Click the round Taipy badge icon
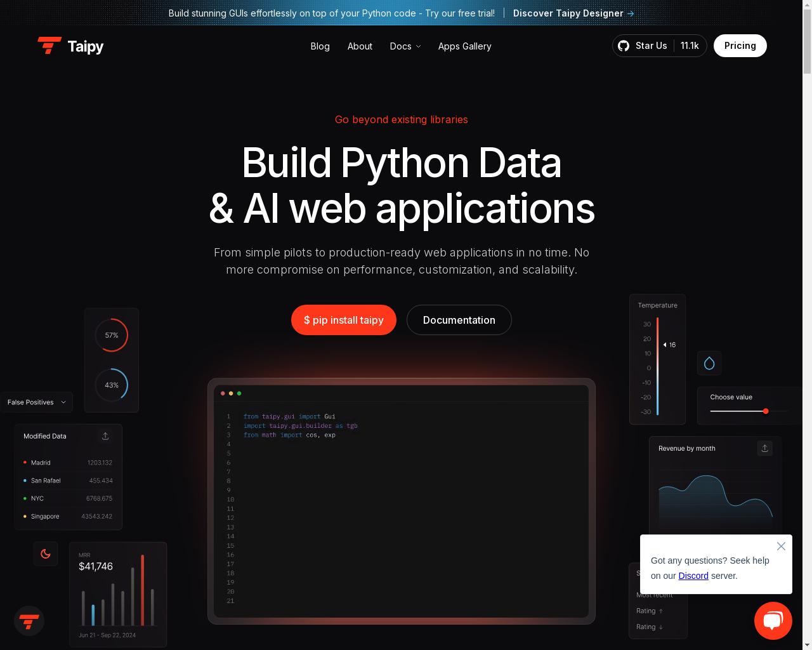 tap(29, 621)
